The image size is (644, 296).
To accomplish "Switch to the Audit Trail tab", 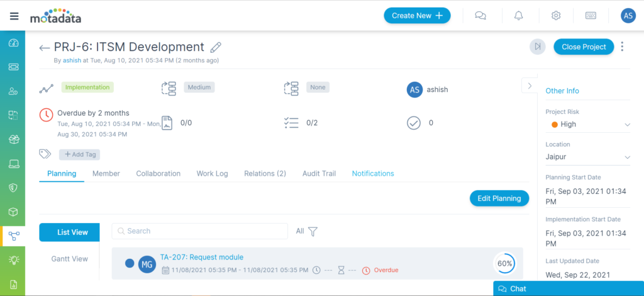I will coord(319,173).
